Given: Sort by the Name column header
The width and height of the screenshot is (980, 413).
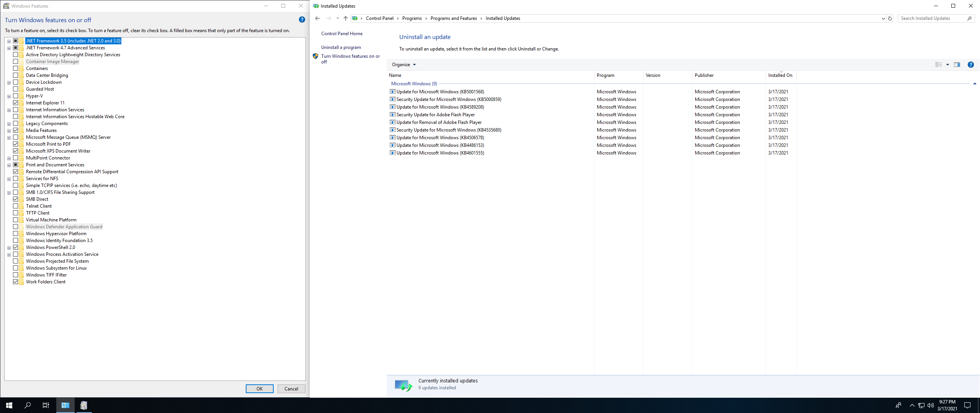Looking at the screenshot, I should [x=490, y=75].
